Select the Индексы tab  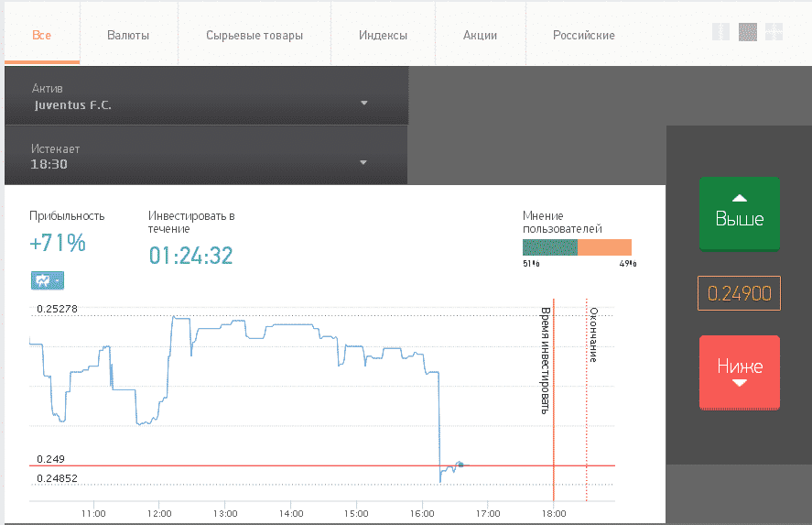(x=384, y=35)
